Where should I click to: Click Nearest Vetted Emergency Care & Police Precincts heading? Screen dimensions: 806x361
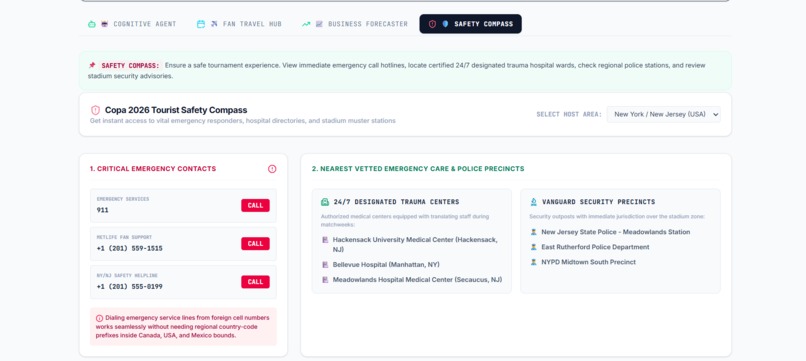[418, 169]
